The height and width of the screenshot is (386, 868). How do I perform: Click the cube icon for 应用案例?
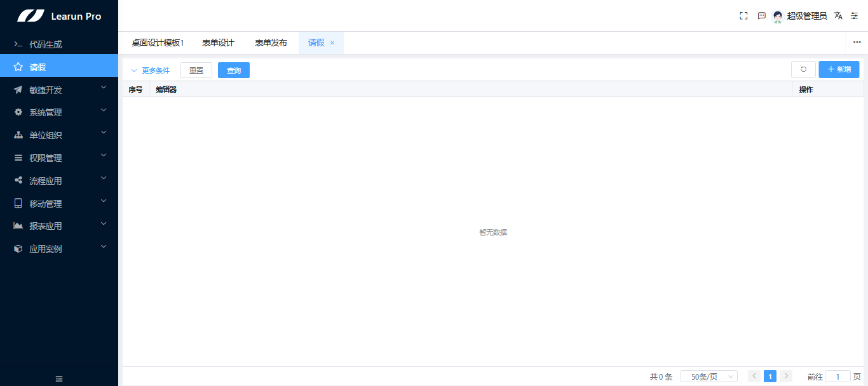[x=18, y=249]
